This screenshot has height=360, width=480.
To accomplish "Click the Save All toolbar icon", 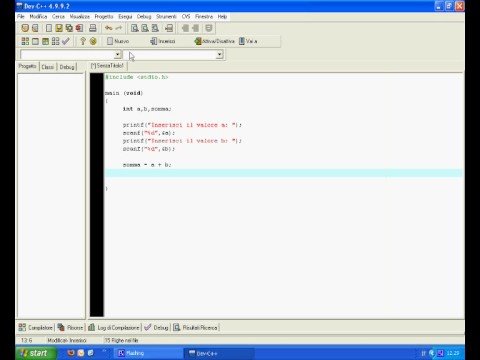I will tap(69, 28).
